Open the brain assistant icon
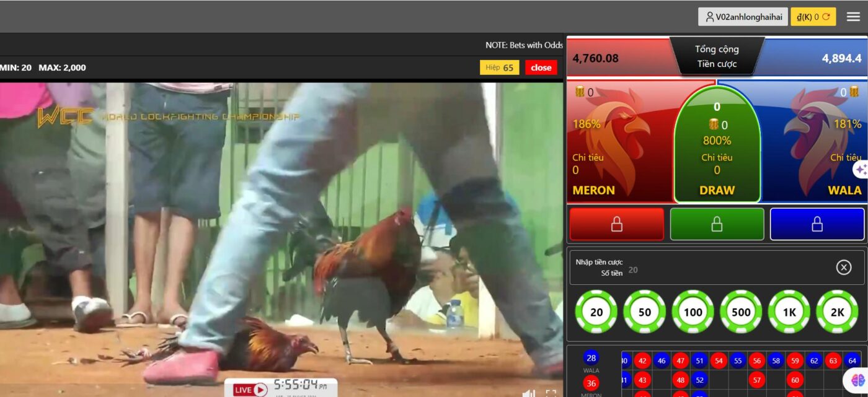Viewport: 868px width, 397px height. (x=857, y=380)
